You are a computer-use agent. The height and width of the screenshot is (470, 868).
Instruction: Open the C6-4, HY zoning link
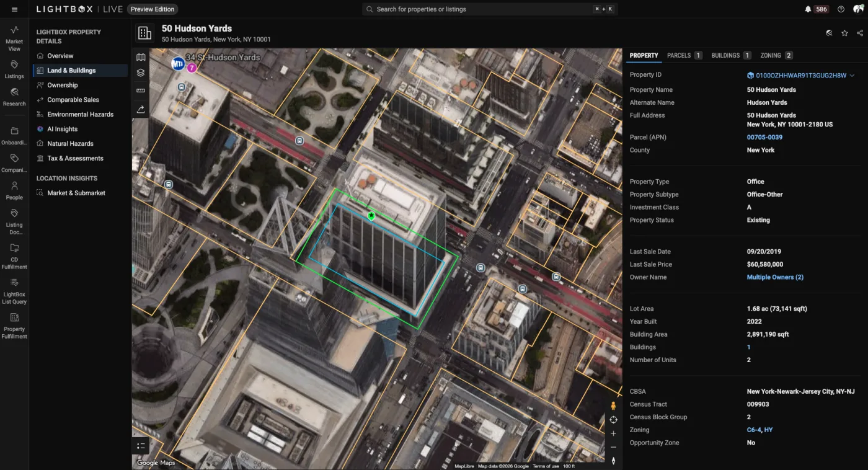[x=759, y=430]
